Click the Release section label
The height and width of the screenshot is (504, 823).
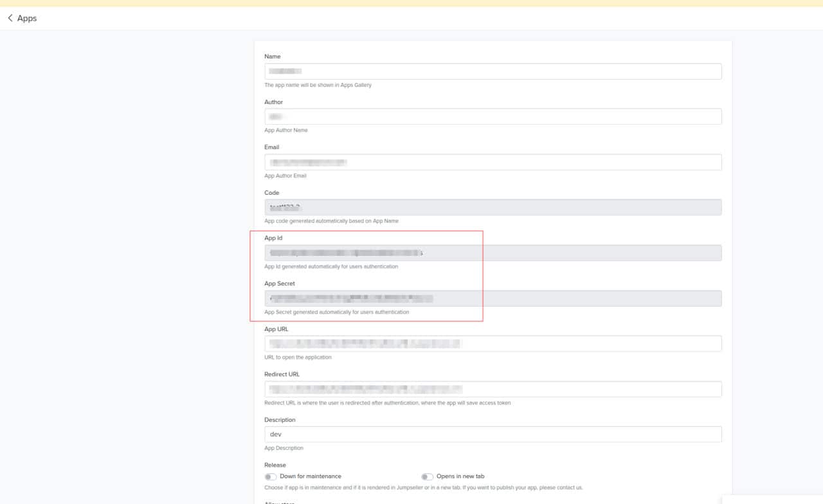[x=275, y=465]
